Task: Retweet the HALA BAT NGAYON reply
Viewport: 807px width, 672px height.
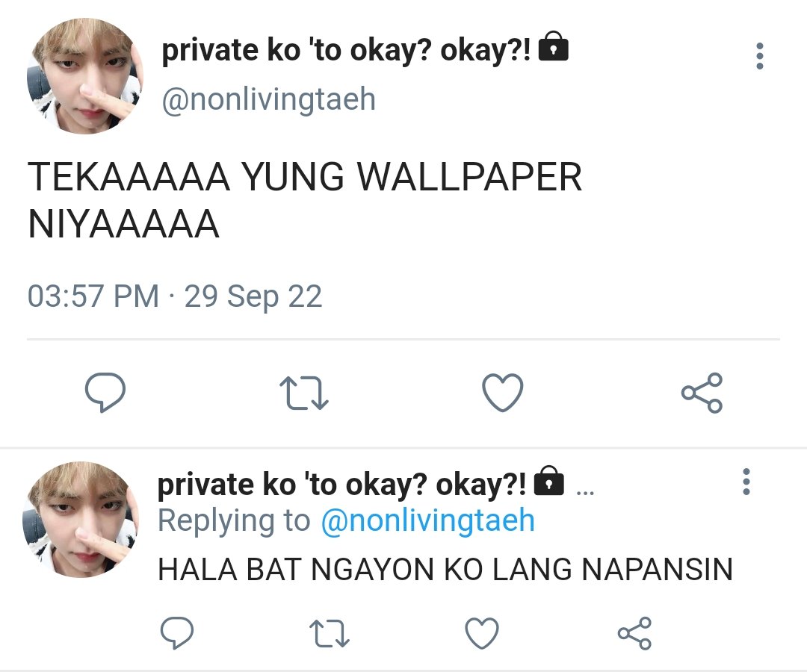Action: [x=330, y=633]
